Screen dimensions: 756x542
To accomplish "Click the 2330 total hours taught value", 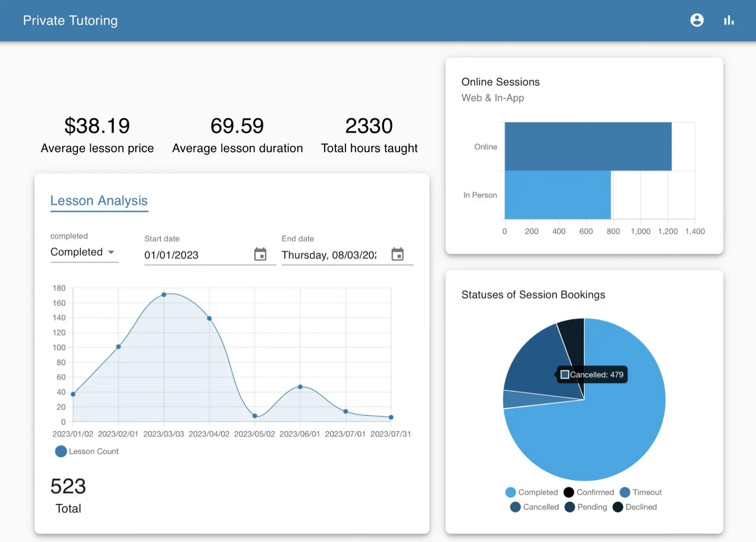I will pyautogui.click(x=369, y=126).
